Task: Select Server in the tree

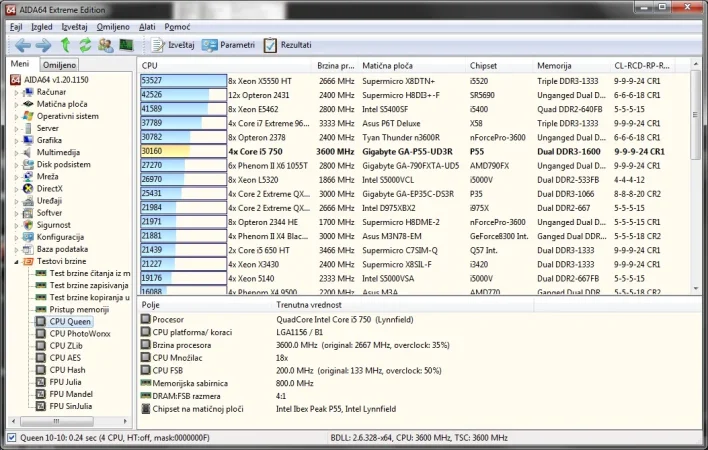Action: 47,128
